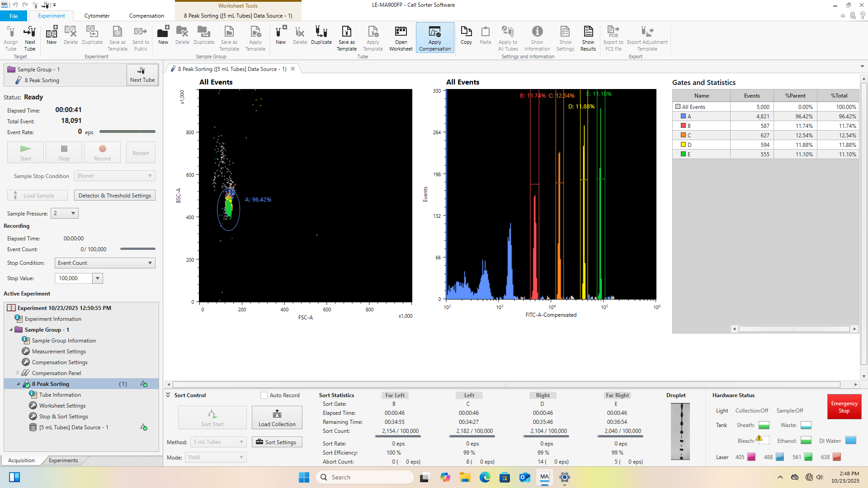Toggle the All Events gate checkbox
868x488 pixels.
point(678,107)
